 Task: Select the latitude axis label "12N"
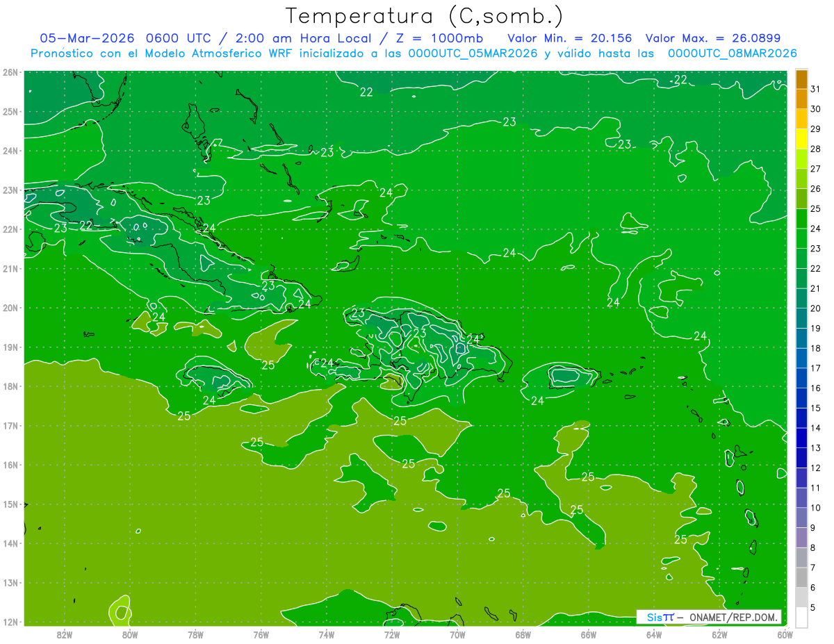click(10, 622)
